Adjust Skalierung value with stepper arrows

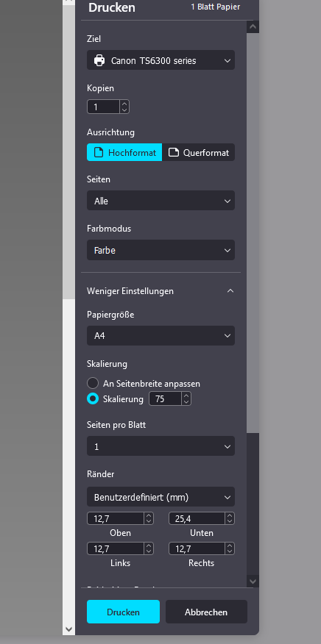click(186, 398)
